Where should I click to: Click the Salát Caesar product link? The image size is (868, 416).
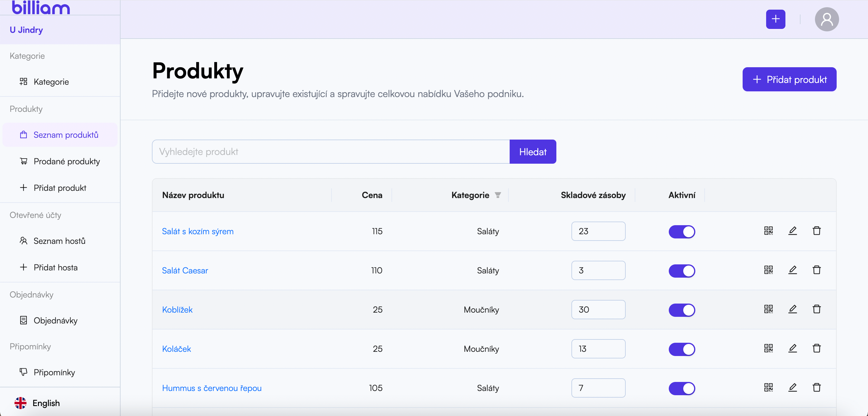click(185, 271)
